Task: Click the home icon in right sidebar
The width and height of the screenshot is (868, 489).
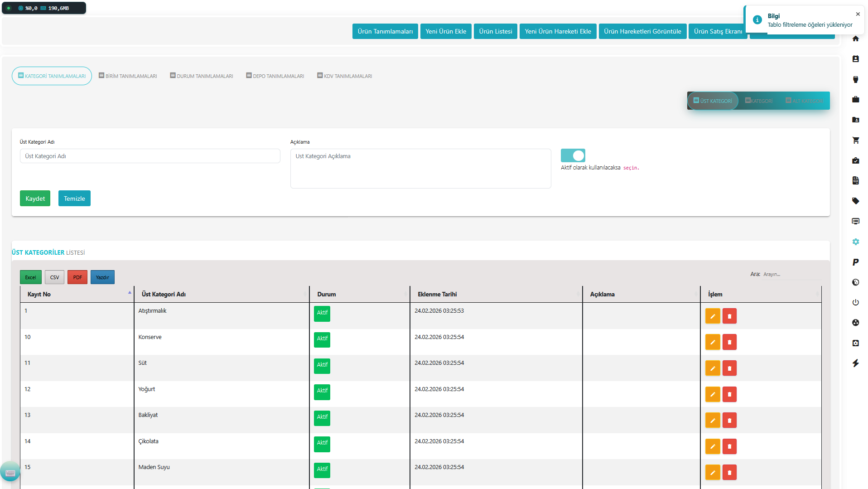Action: coord(855,39)
